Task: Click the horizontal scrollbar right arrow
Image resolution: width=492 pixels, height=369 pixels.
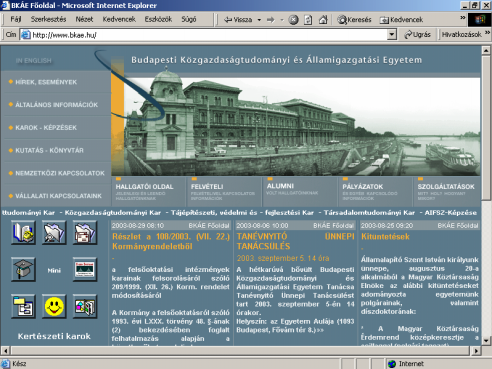Action: coord(476,351)
